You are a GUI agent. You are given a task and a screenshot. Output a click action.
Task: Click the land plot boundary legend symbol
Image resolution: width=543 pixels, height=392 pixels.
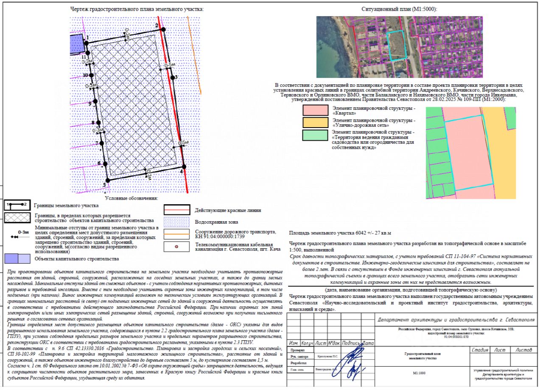[17, 205]
